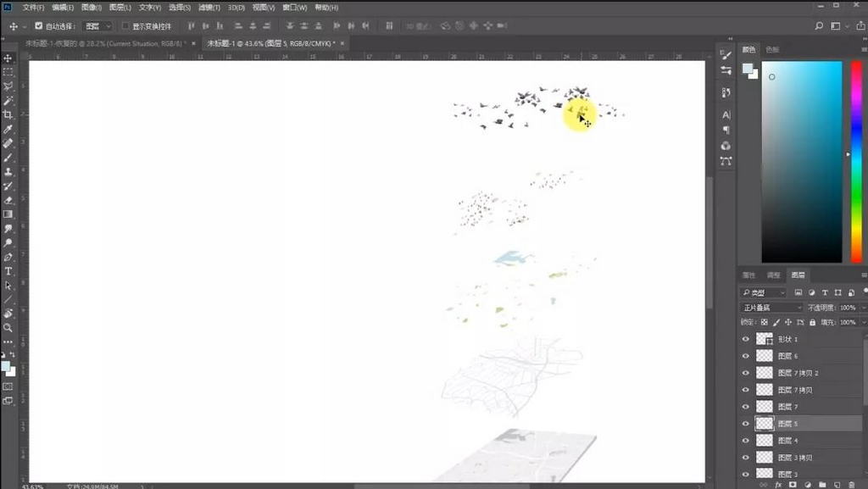
Task: Select the Eyedropper tool
Action: point(8,129)
